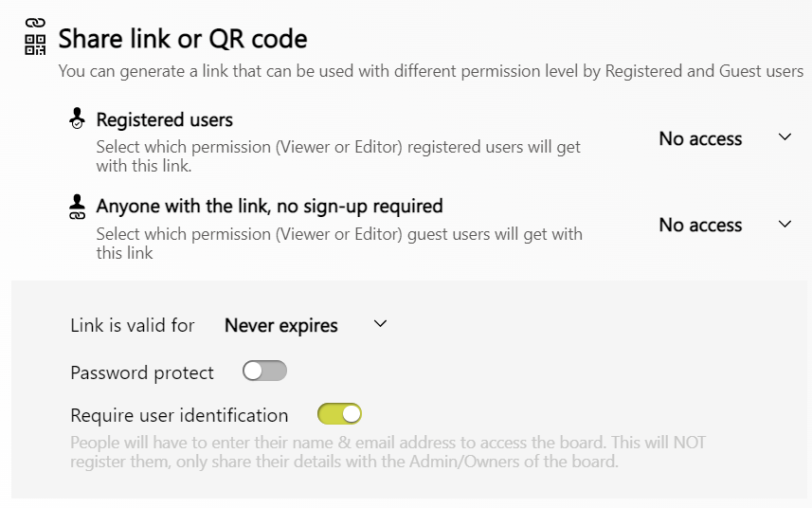Click the Registered users label

pyautogui.click(x=165, y=120)
